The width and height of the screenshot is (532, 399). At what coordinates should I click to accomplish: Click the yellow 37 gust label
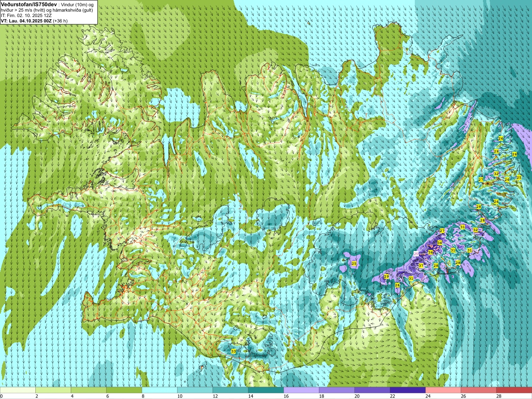[x=421, y=266]
